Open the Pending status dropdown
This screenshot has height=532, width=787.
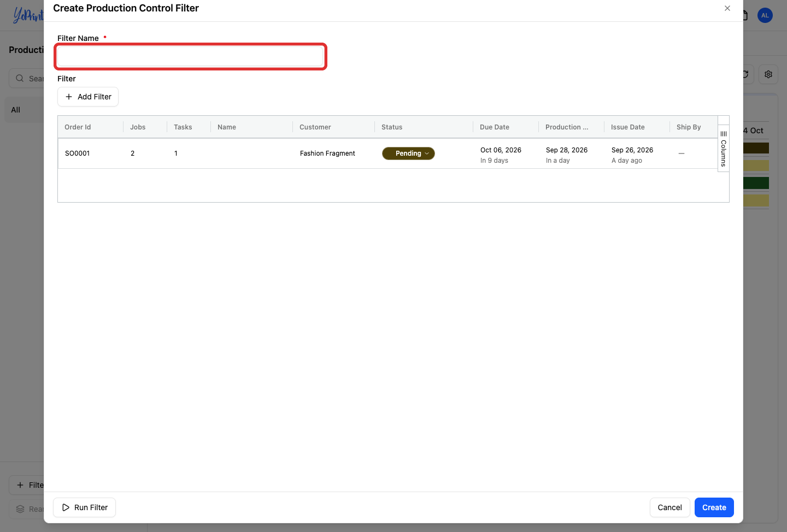[x=408, y=153]
